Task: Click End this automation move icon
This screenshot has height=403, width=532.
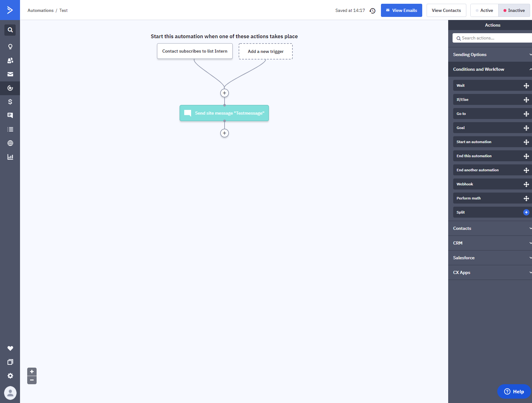Action: pyautogui.click(x=526, y=156)
